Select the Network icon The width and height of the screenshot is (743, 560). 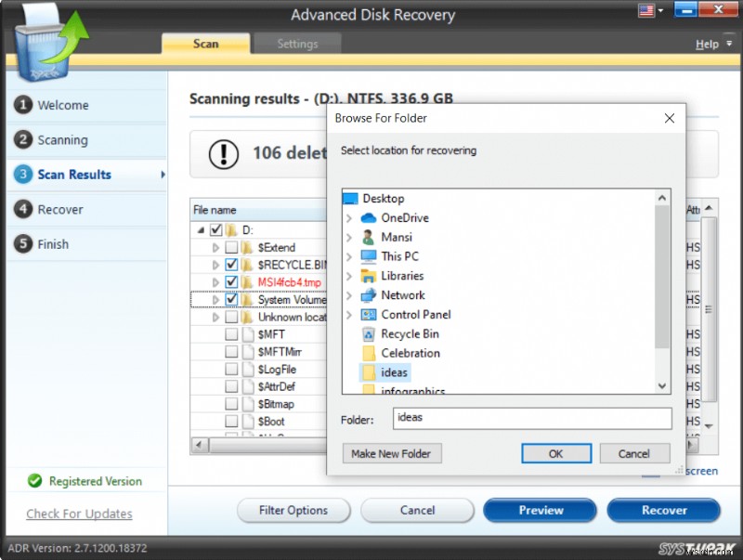[368, 295]
